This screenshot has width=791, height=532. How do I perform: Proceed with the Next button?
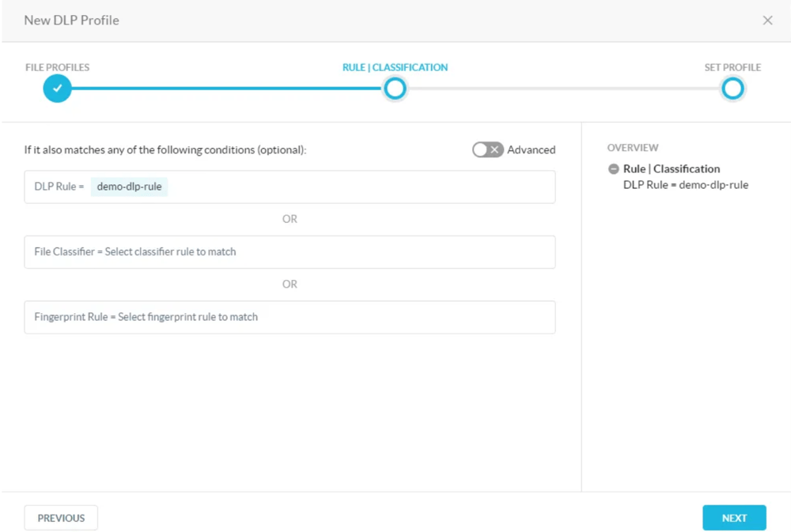[x=734, y=518]
